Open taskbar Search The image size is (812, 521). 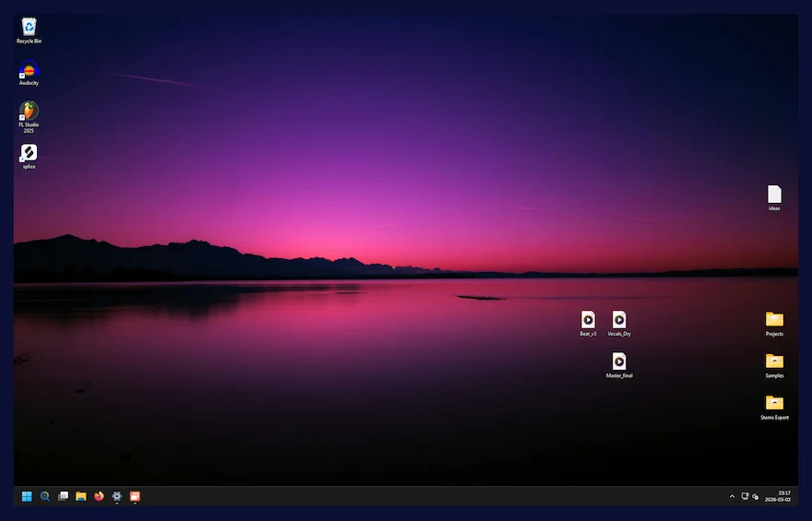tap(45, 496)
